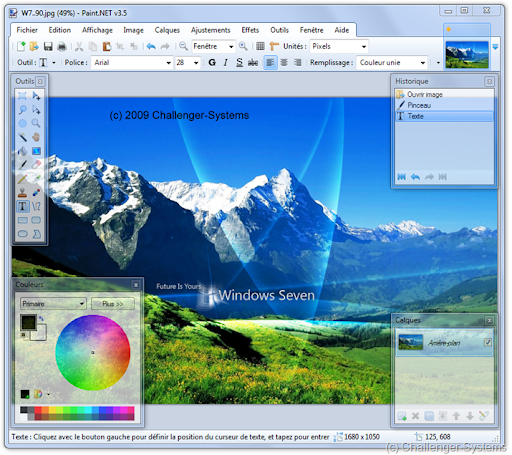The width and height of the screenshot is (512, 455).
Task: Open the Outil tool chooser dropdown
Action: (54, 63)
